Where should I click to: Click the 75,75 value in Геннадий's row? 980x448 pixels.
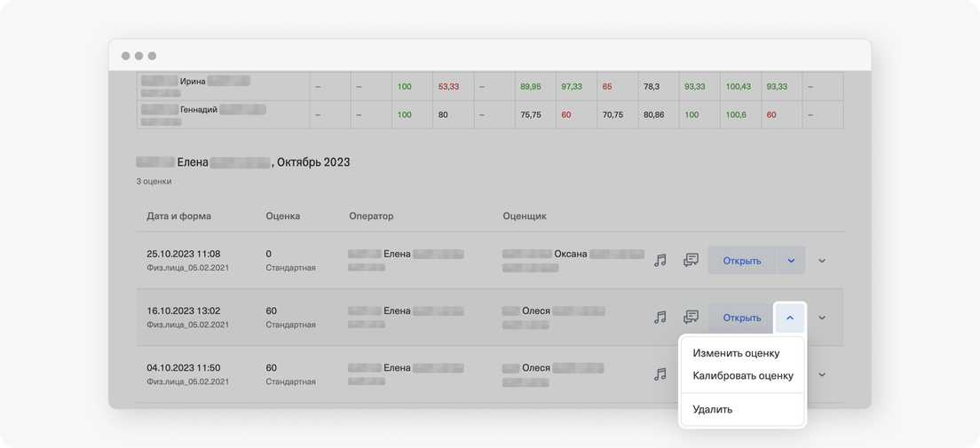(531, 115)
